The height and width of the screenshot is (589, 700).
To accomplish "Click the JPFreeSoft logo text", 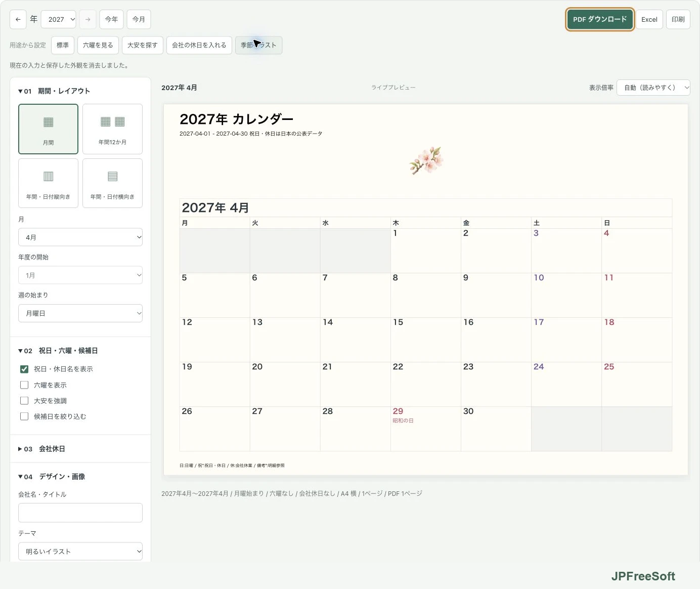I will [x=643, y=576].
